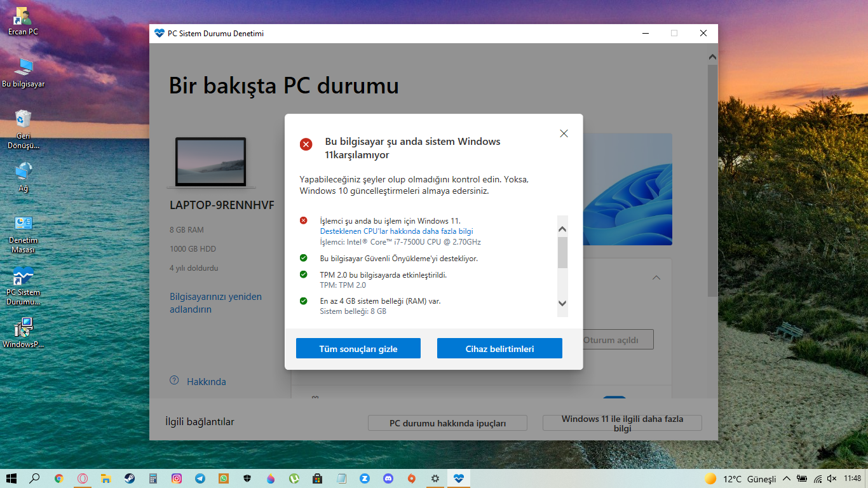Select the Bu bilgisayar desktop icon
This screenshot has height=488, width=868.
pos(24,72)
